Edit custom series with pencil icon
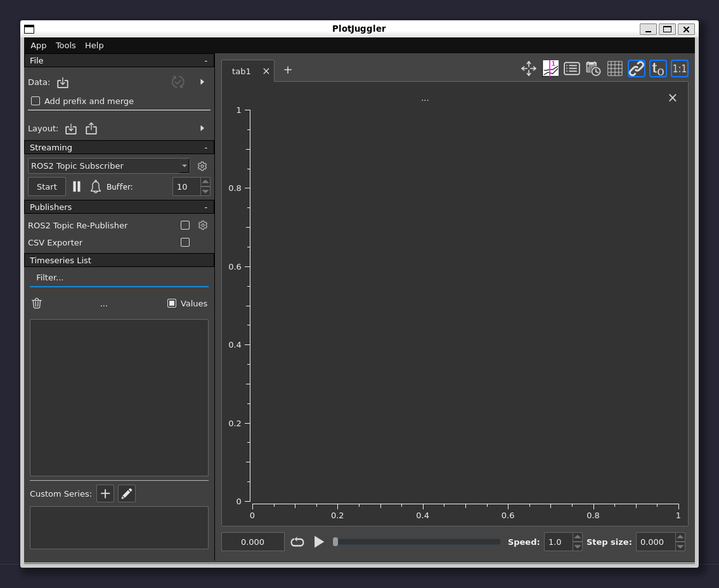 (x=127, y=493)
